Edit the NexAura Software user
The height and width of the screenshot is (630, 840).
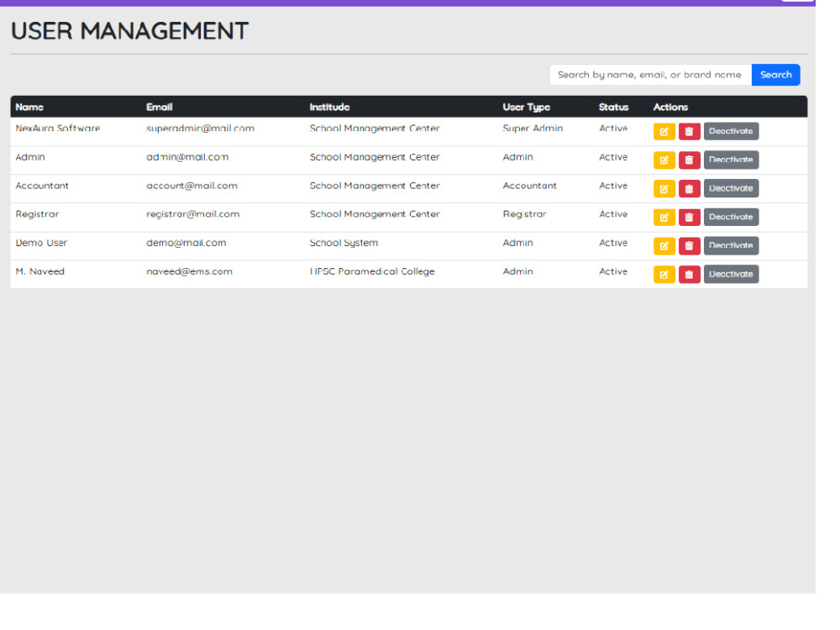[664, 131]
